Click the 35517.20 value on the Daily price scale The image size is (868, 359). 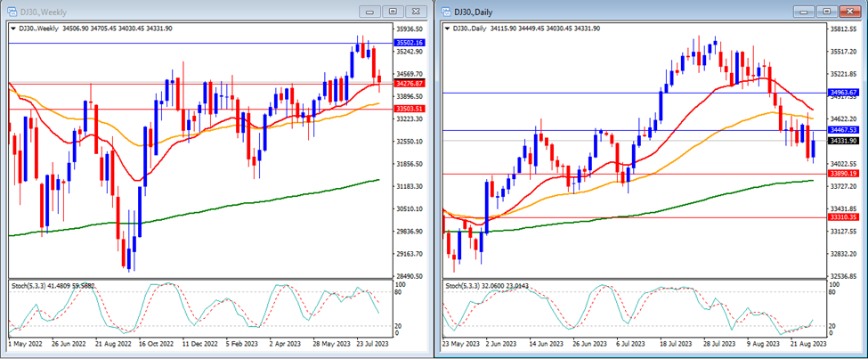coord(844,52)
